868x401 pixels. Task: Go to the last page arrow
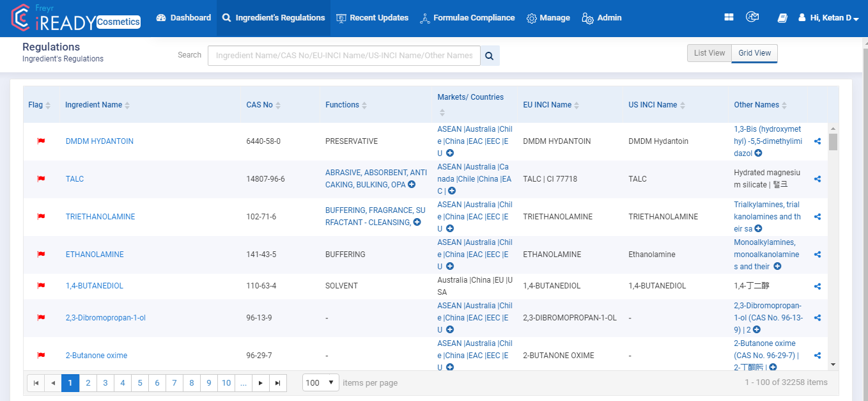[277, 383]
